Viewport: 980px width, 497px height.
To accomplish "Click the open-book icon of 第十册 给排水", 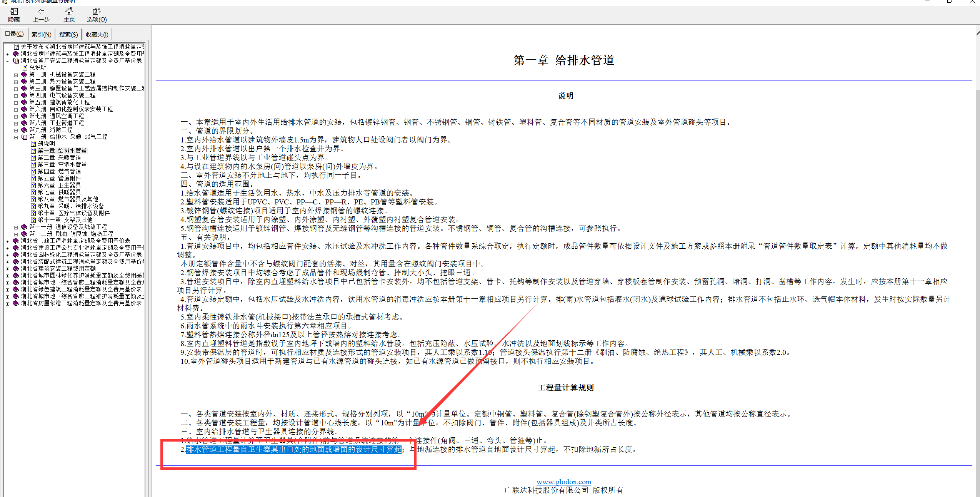I will tap(24, 137).
